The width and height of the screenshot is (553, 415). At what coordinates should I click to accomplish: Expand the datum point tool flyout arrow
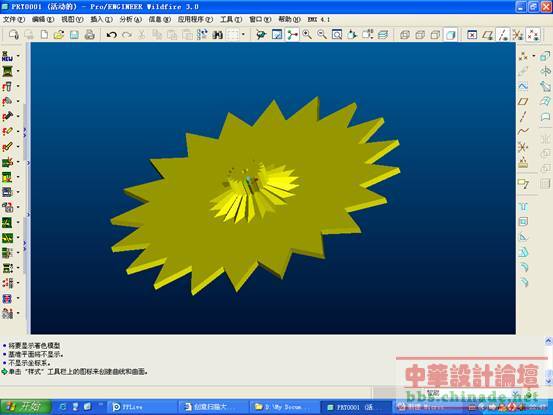click(534, 56)
